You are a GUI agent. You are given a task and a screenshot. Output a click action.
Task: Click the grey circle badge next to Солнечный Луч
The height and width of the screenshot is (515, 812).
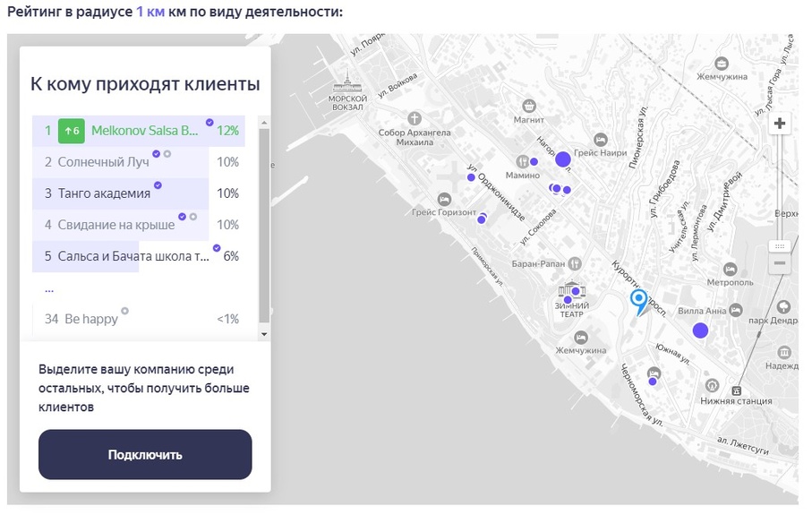tap(167, 154)
